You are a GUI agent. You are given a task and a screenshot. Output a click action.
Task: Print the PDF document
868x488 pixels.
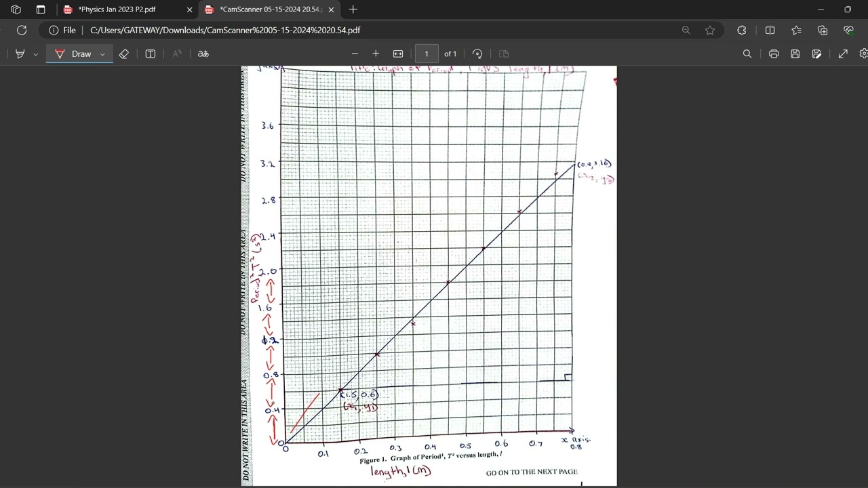click(774, 54)
